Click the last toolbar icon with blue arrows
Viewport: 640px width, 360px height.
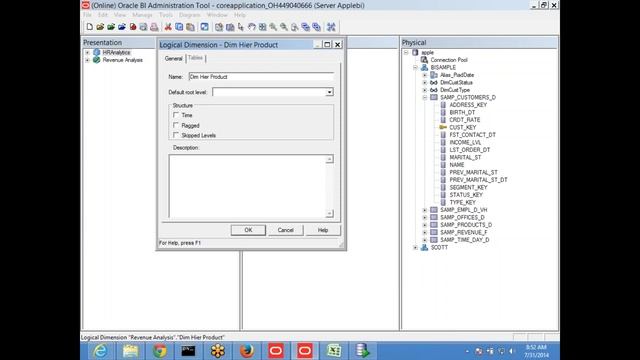click(331, 27)
